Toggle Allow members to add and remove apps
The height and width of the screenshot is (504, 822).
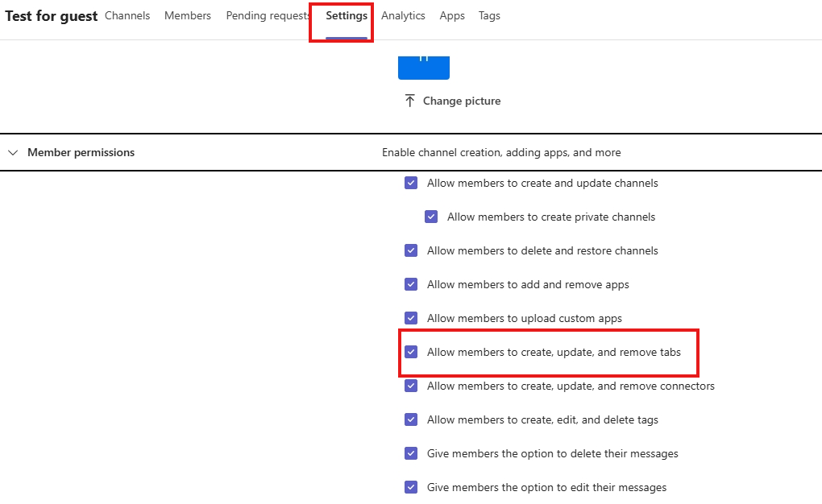[411, 284]
